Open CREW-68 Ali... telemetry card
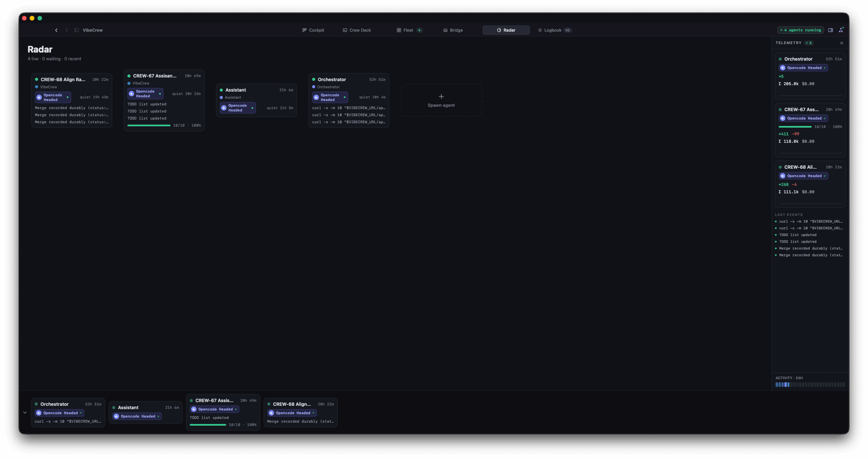 (810, 184)
